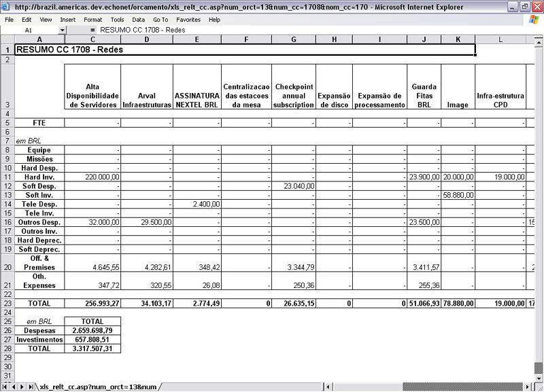Click the equals sign formula button

(x=92, y=30)
